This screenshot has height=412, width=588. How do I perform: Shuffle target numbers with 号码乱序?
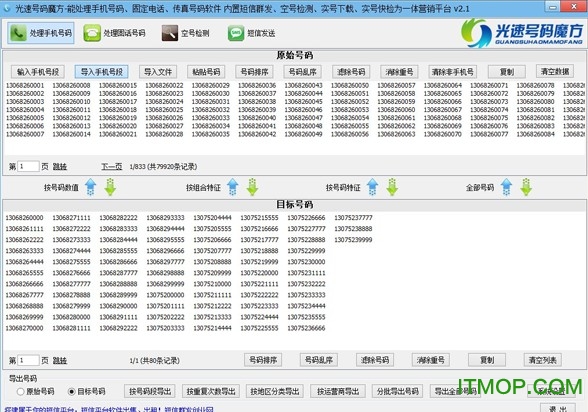pos(319,360)
